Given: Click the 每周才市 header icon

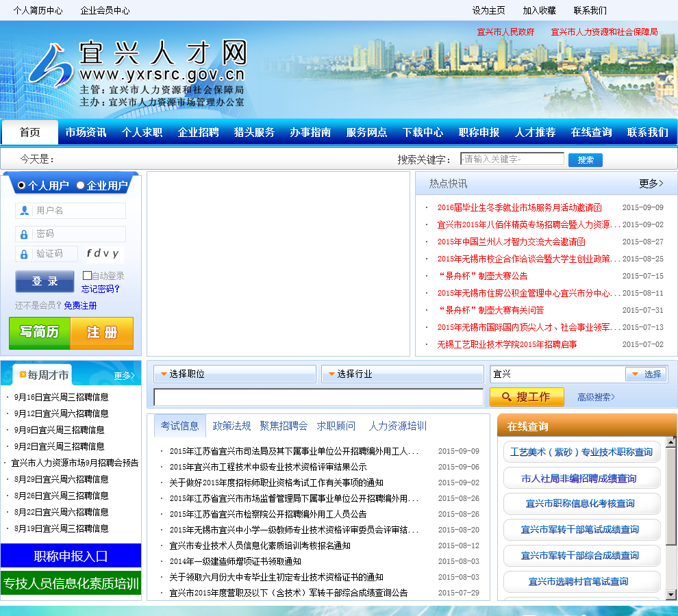Looking at the screenshot, I should click(x=23, y=375).
